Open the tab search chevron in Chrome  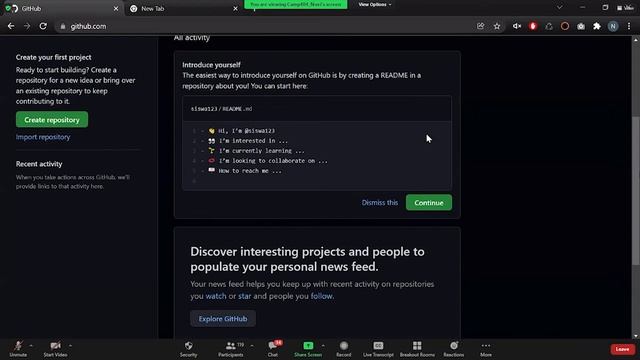pos(560,7)
